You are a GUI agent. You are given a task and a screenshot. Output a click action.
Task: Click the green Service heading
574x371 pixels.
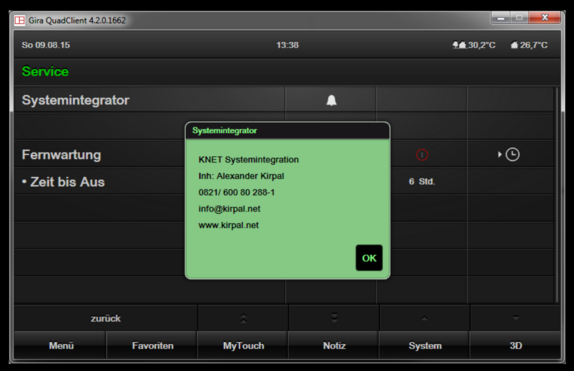coord(45,71)
